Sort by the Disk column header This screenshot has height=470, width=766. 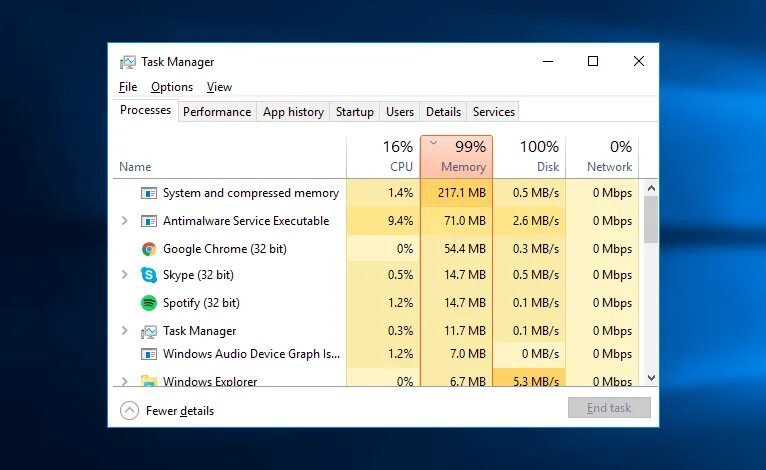point(529,157)
